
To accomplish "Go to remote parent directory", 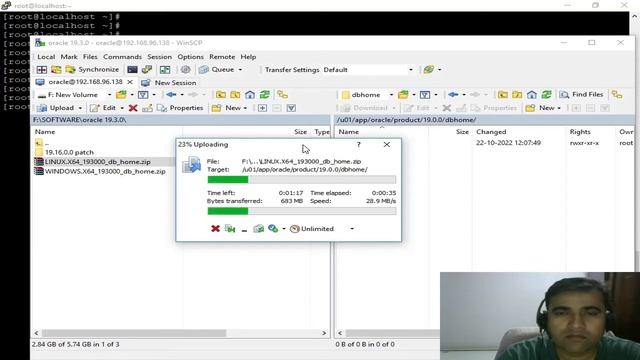I will point(503,95).
